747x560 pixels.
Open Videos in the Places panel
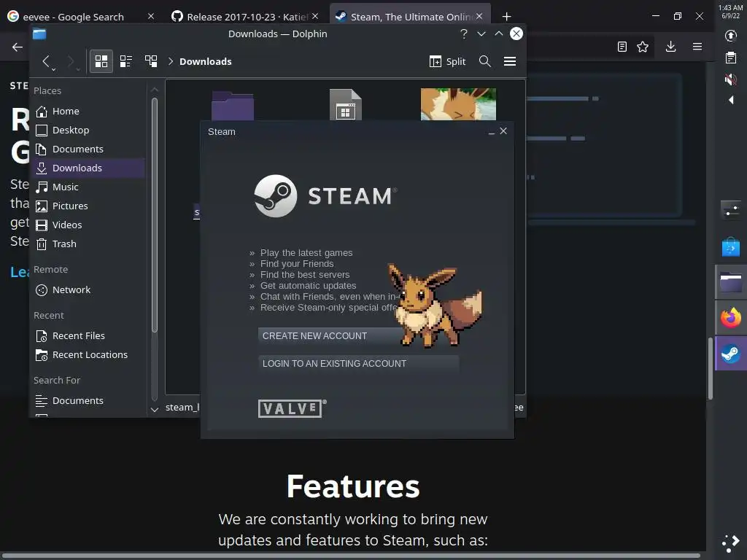pos(88,225)
